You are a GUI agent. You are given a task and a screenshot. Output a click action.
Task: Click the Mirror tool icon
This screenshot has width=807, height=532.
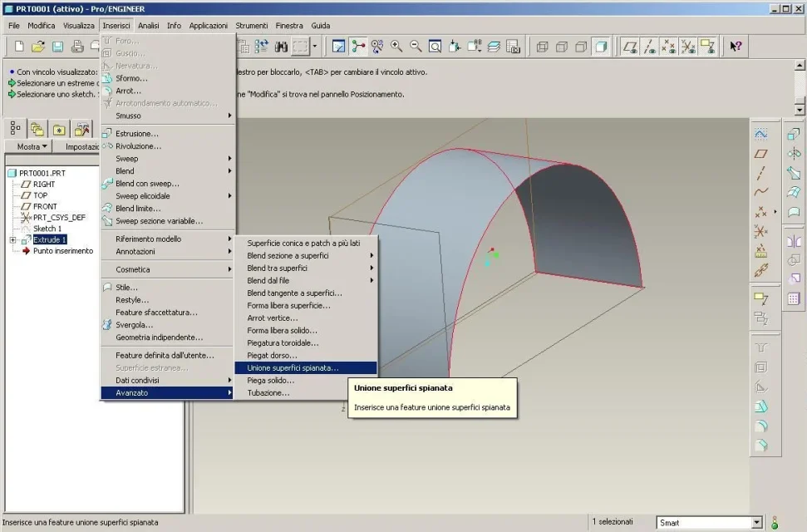793,242
